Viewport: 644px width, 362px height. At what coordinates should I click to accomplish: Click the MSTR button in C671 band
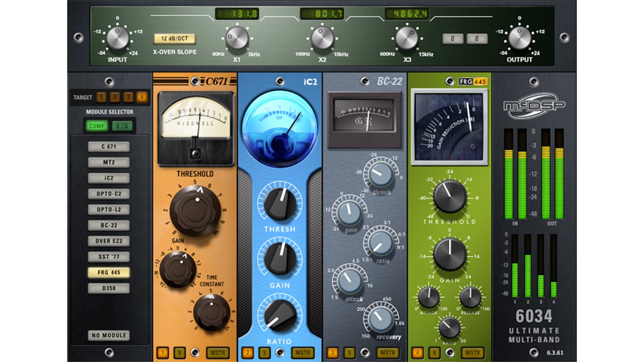click(x=218, y=352)
